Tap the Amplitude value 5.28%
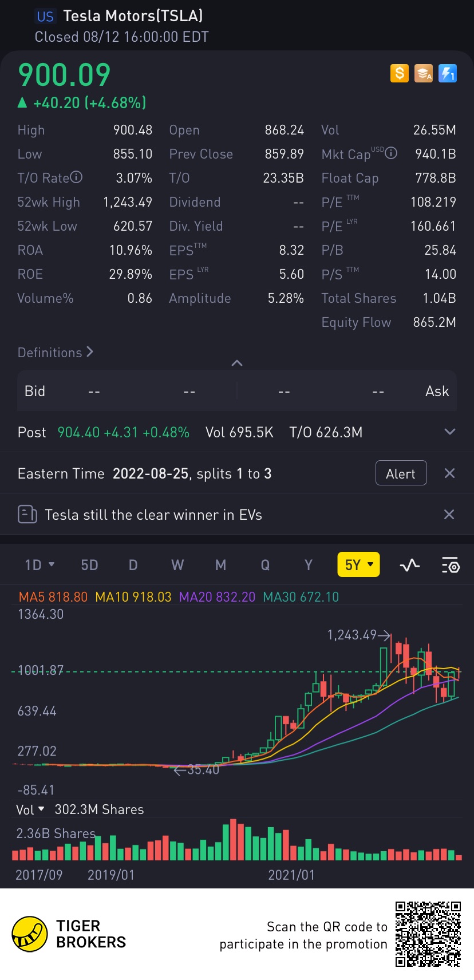Screen dimensions: 474x980 [286, 298]
